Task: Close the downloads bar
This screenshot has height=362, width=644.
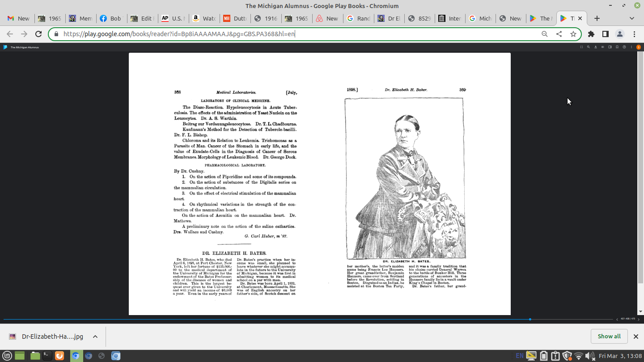Action: coord(636,337)
